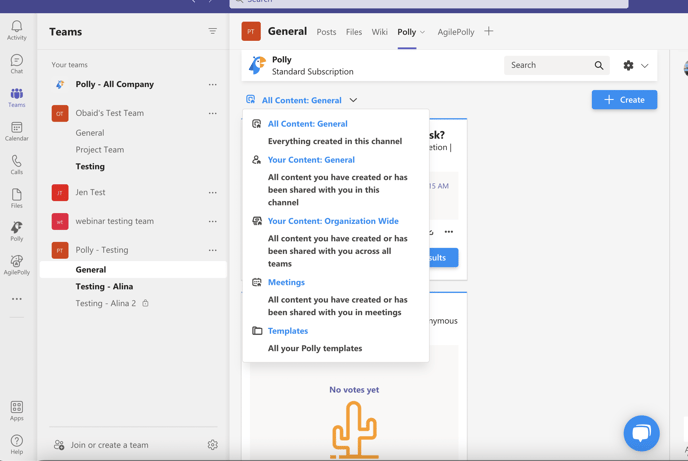Image resolution: width=688 pixels, height=461 pixels.
Task: Select the Polly - All Company team
Action: (x=115, y=84)
